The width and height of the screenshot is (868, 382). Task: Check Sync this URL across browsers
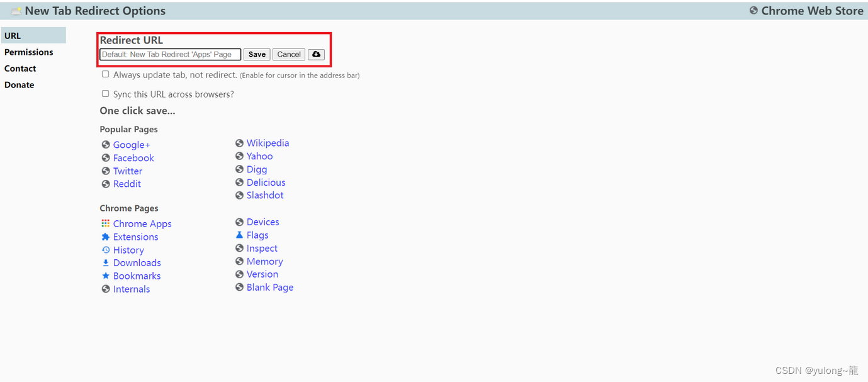pos(105,94)
